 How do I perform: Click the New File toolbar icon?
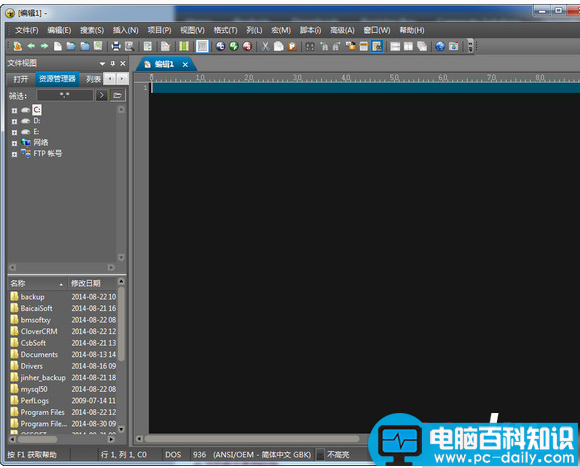(58, 46)
